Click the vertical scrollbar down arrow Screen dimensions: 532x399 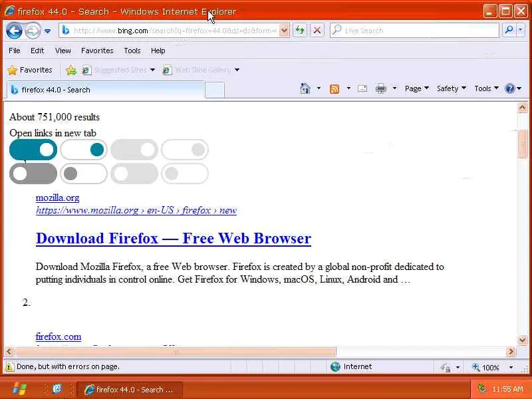522,340
